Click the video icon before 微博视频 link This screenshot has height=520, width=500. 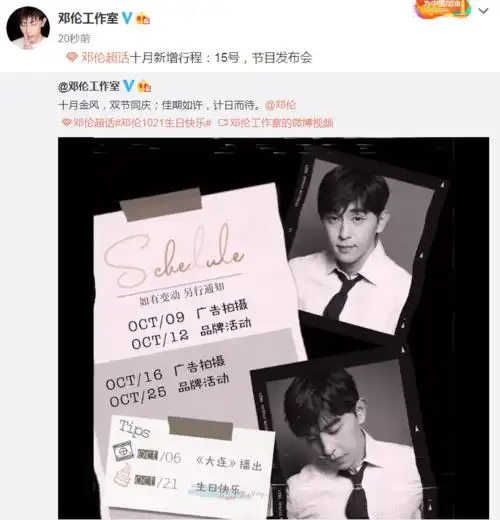click(x=223, y=123)
